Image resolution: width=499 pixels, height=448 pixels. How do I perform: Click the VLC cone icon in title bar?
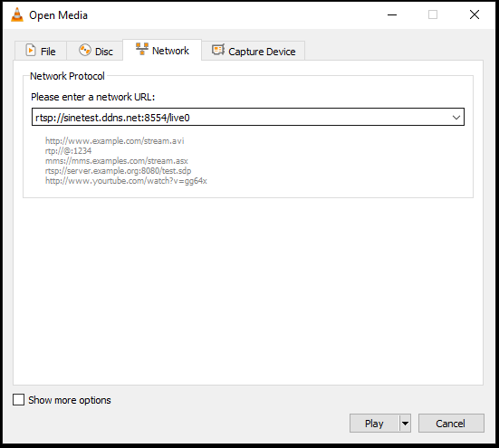[x=17, y=14]
